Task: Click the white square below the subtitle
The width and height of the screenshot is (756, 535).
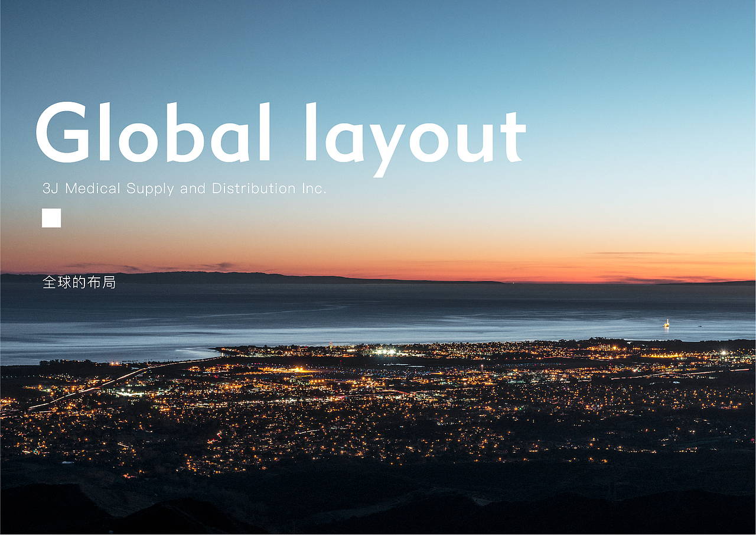Action: point(51,218)
